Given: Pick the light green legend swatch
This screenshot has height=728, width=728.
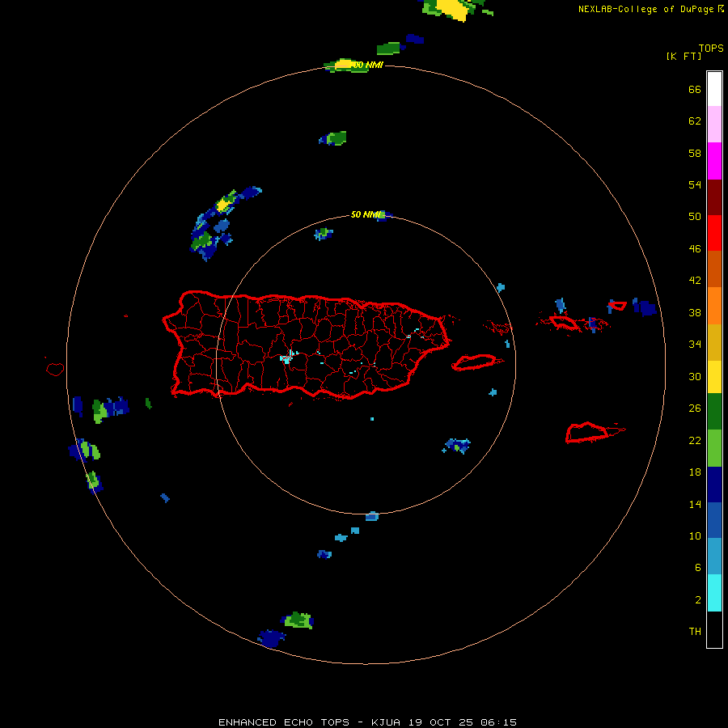Looking at the screenshot, I should tap(714, 448).
